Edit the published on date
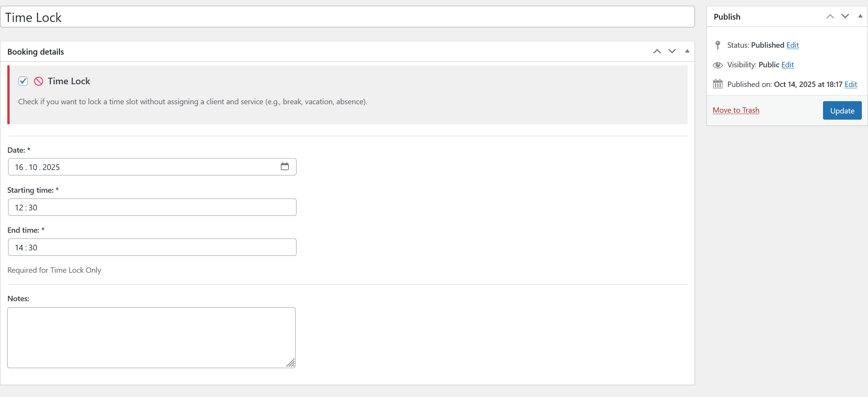The height and width of the screenshot is (397, 868). pyautogui.click(x=851, y=85)
